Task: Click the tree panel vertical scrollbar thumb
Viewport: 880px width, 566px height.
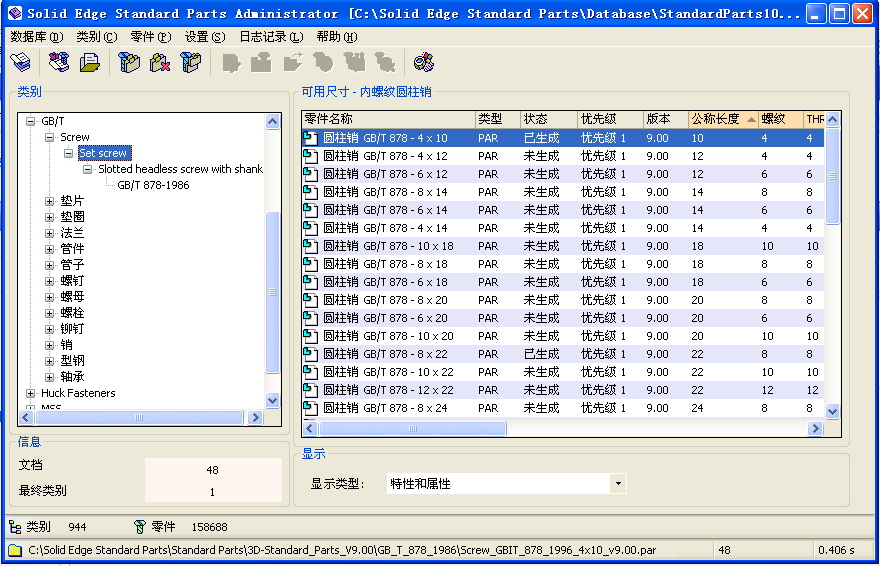Action: [x=273, y=292]
